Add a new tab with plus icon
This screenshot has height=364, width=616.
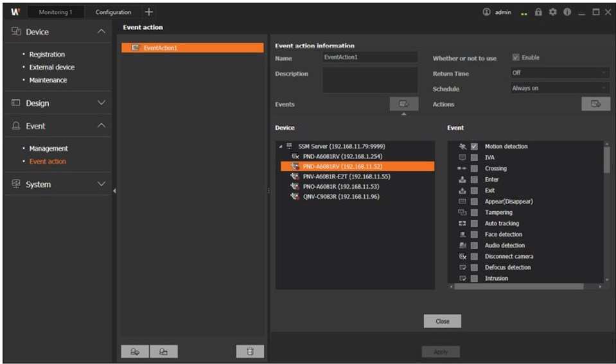tap(149, 12)
